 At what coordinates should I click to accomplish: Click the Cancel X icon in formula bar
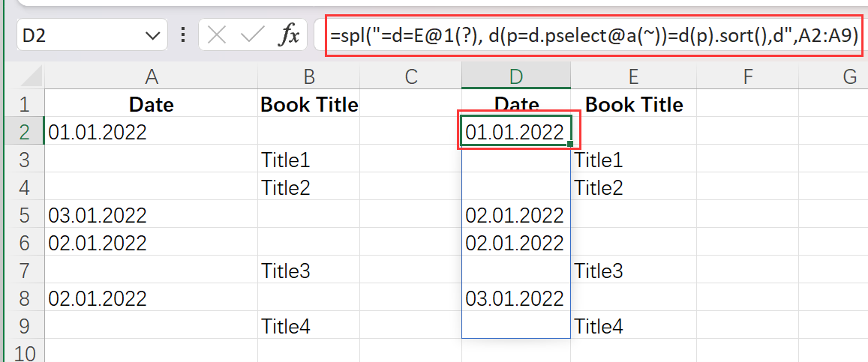(x=217, y=35)
